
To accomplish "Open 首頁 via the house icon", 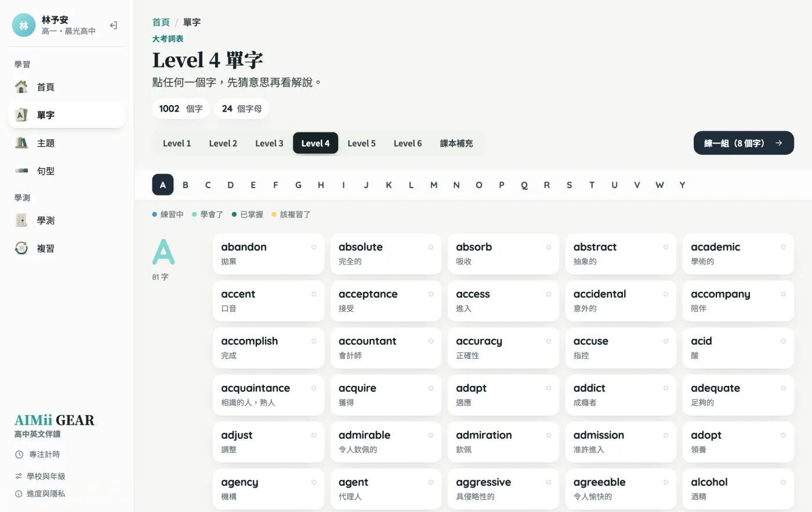I will coord(21,87).
